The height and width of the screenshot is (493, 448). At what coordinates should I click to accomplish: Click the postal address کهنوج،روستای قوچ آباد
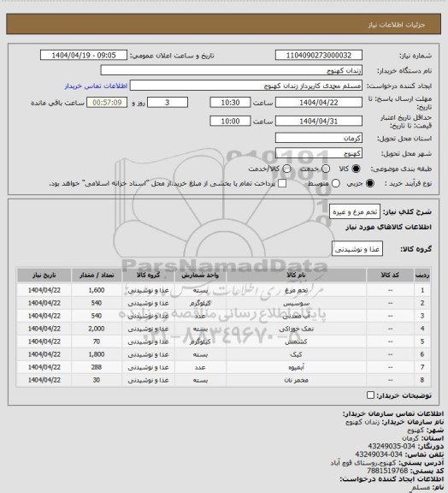(x=363, y=462)
